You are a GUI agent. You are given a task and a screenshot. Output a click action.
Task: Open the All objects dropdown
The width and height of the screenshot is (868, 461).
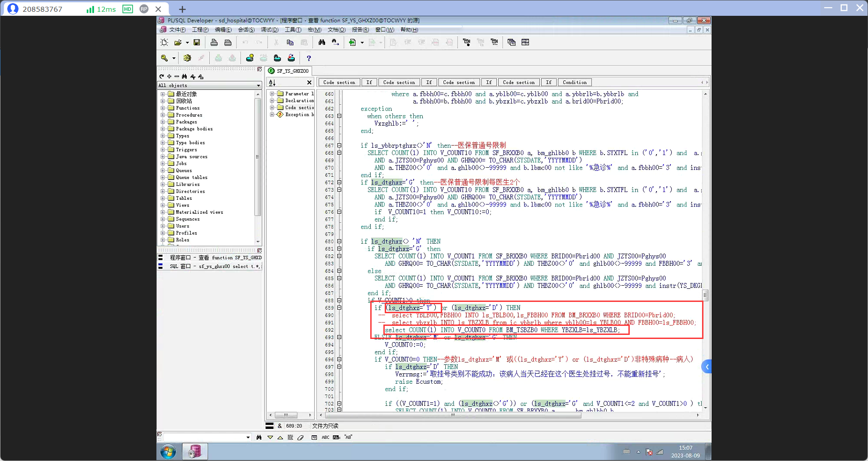(x=259, y=85)
